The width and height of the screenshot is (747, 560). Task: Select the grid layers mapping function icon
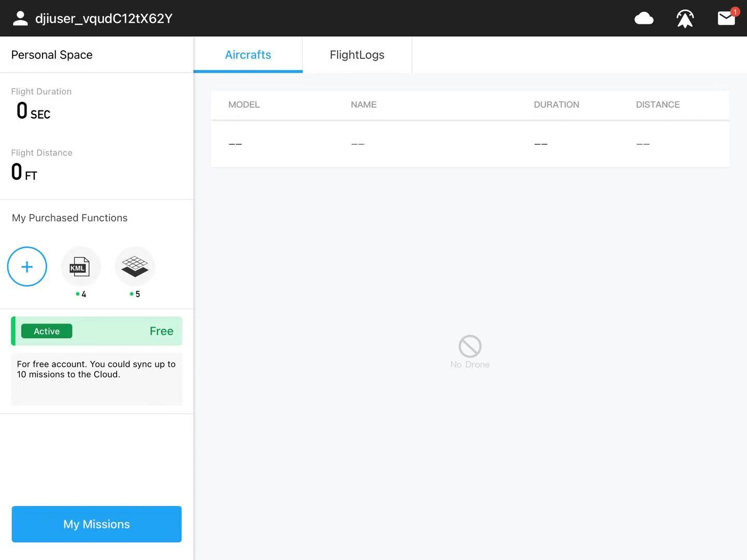[x=135, y=267]
